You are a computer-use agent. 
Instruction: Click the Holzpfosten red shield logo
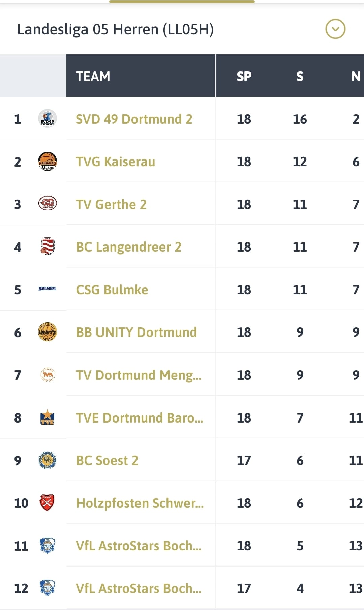pos(48,503)
